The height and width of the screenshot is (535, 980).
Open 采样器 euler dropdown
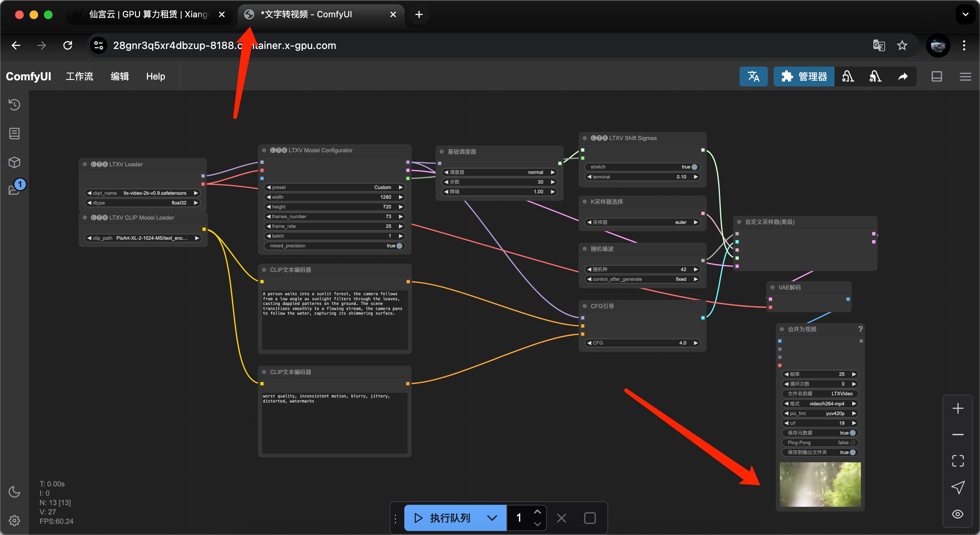pos(642,222)
